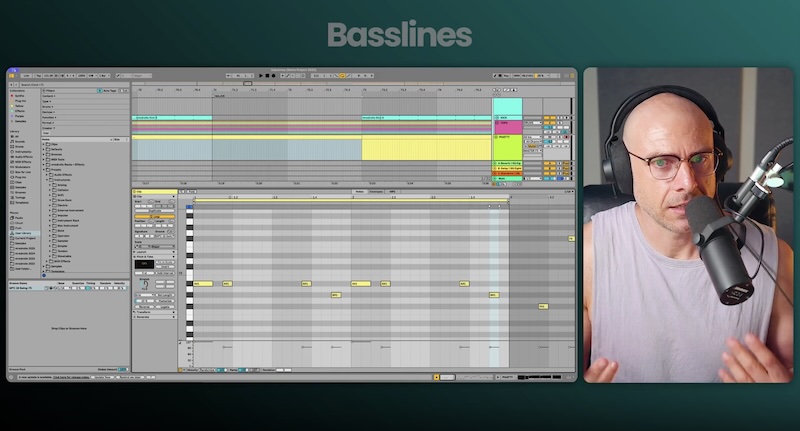Switch to the Envelopes tab

click(376, 192)
